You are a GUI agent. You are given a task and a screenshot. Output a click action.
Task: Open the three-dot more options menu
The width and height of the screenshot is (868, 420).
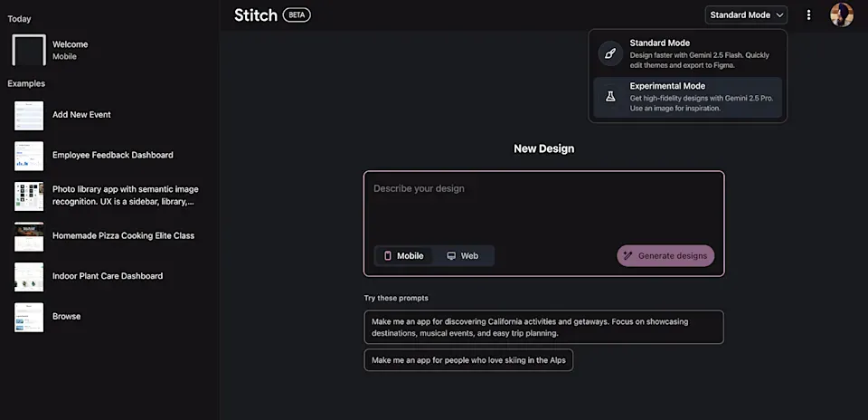[808, 15]
